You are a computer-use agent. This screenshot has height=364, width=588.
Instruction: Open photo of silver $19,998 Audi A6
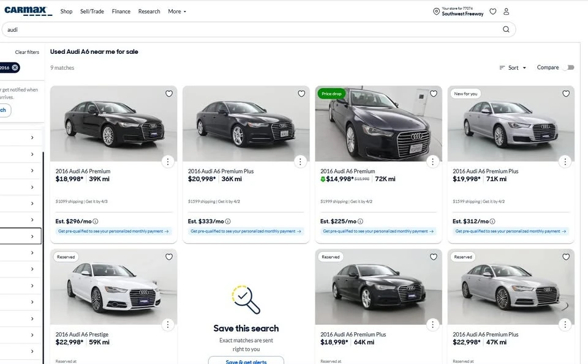tap(511, 124)
